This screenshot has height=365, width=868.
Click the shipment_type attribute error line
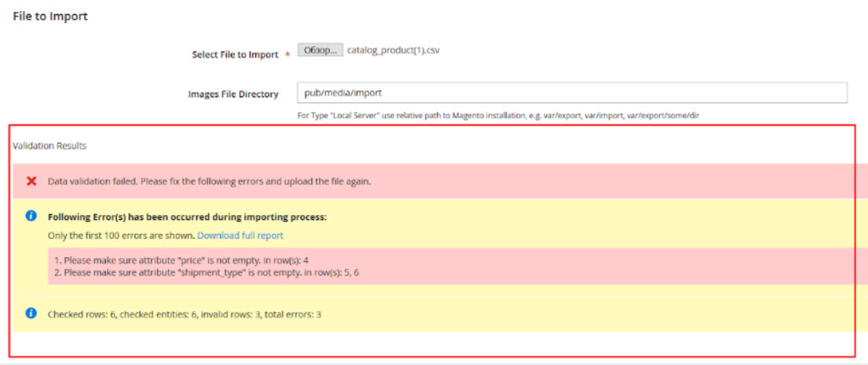coord(207,272)
